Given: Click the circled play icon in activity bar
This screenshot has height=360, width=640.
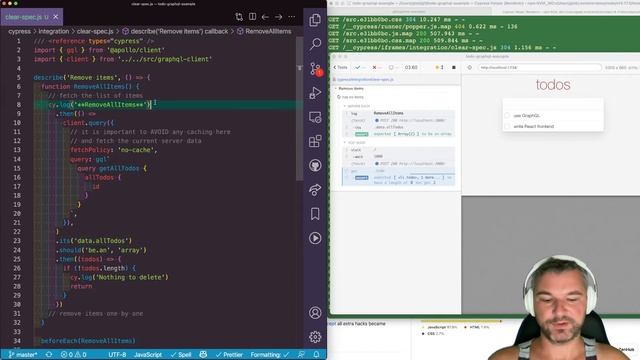Looking at the screenshot, I should click(315, 238).
